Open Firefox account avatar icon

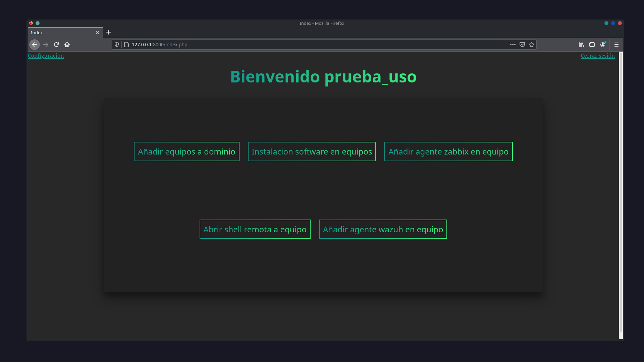click(603, 45)
